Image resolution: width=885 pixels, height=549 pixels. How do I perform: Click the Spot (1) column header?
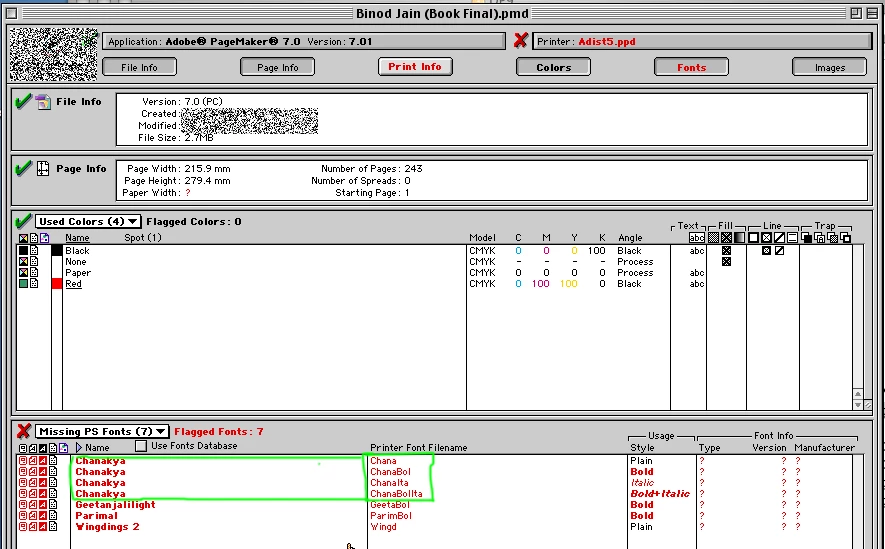click(143, 238)
